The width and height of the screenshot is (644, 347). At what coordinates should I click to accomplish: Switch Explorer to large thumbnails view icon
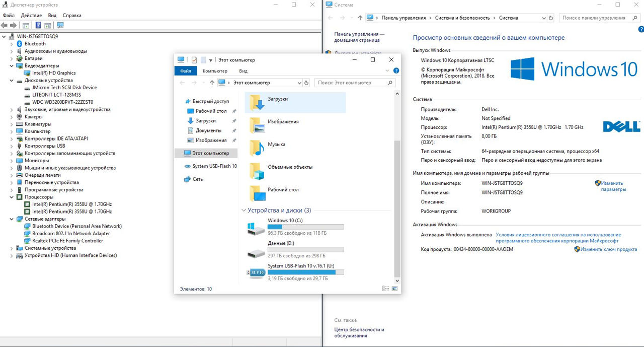tap(394, 289)
